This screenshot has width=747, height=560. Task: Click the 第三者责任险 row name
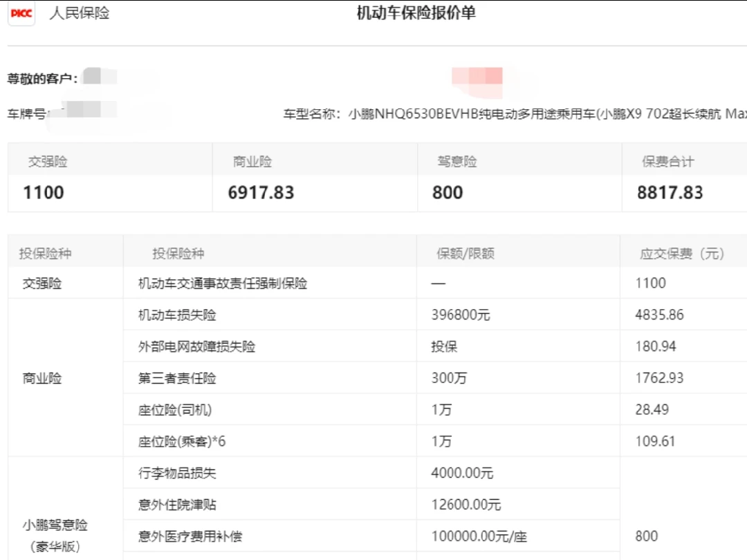177,378
